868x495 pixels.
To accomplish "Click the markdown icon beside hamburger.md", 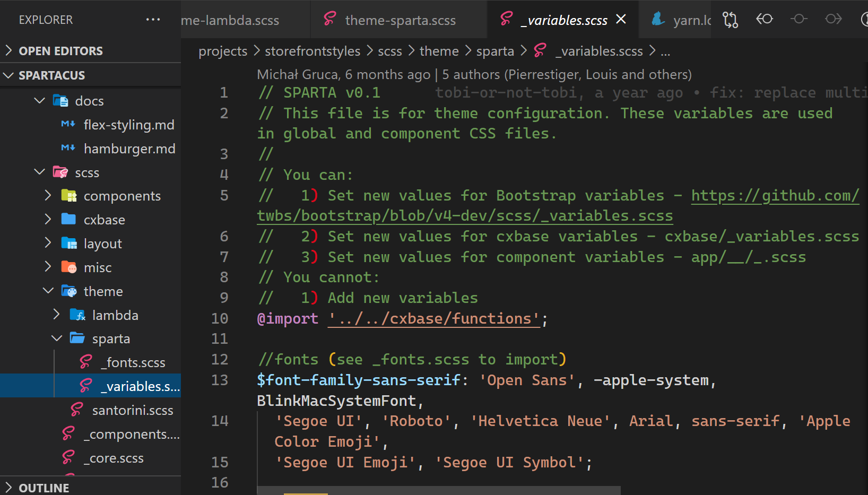I will (x=68, y=148).
